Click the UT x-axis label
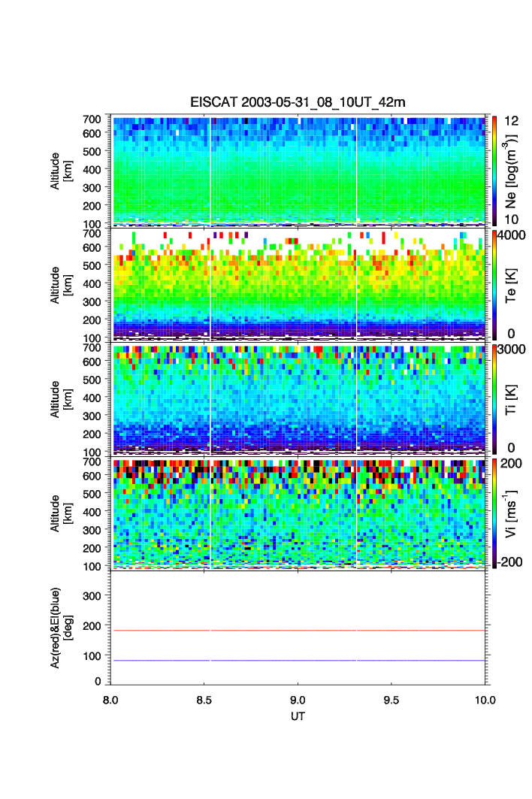532x799 pixels. (298, 716)
